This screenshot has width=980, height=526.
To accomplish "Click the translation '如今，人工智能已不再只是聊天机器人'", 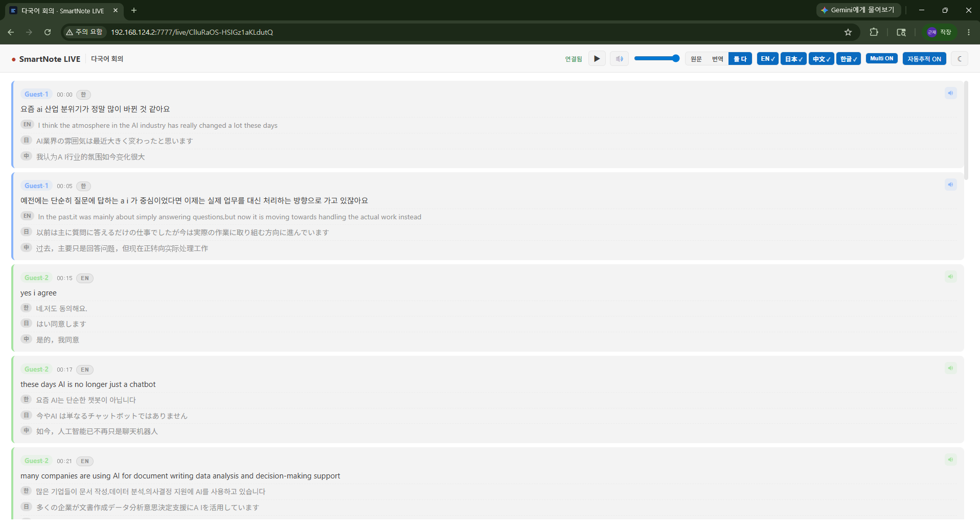I will pos(97,431).
